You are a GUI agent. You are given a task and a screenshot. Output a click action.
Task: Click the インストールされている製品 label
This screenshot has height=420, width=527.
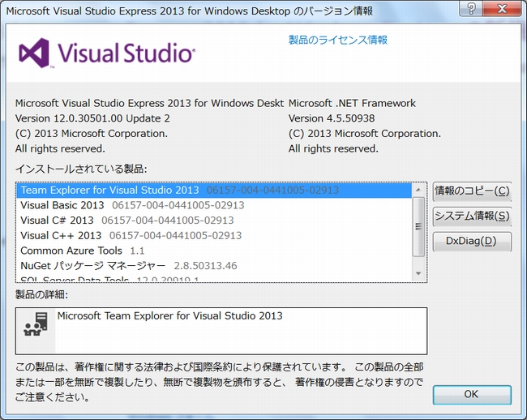click(x=81, y=169)
